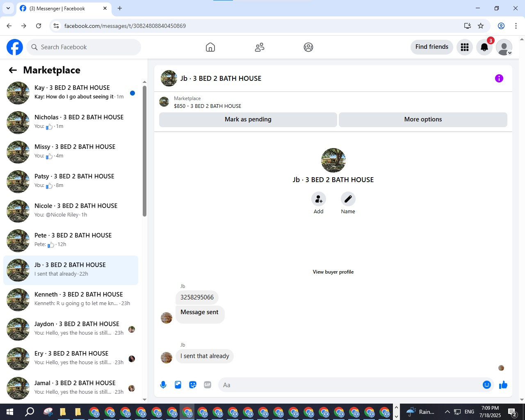Viewport: 525px width, 420px height.
Task: Open the Patsy conversation
Action: coord(71,182)
